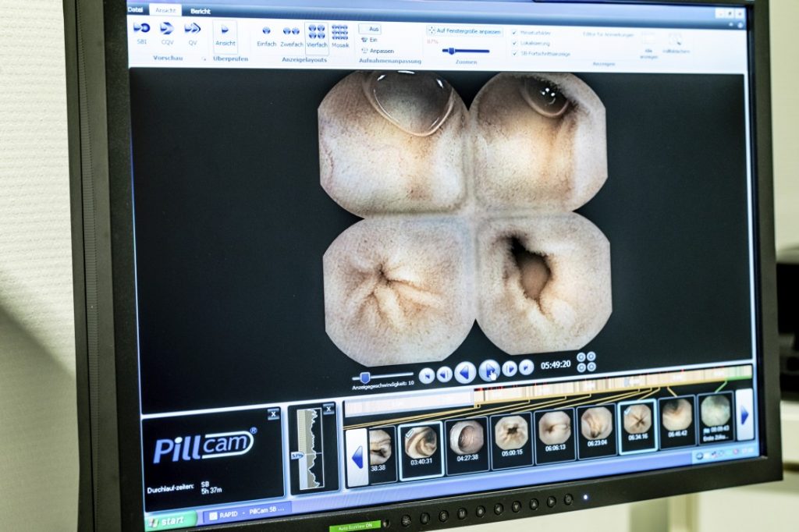The height and width of the screenshot is (532, 799).
Task: Toggle the Lokalisierung checkbox
Action: [514, 43]
